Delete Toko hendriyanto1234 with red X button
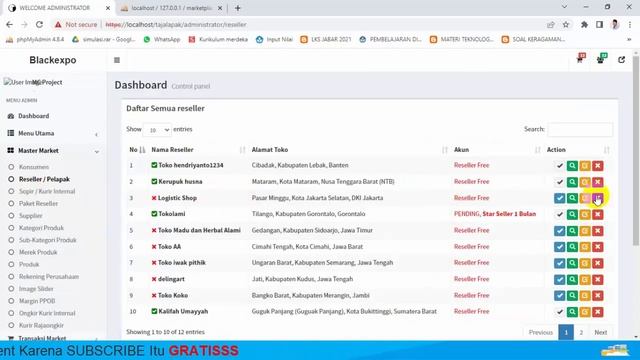 [x=598, y=165]
